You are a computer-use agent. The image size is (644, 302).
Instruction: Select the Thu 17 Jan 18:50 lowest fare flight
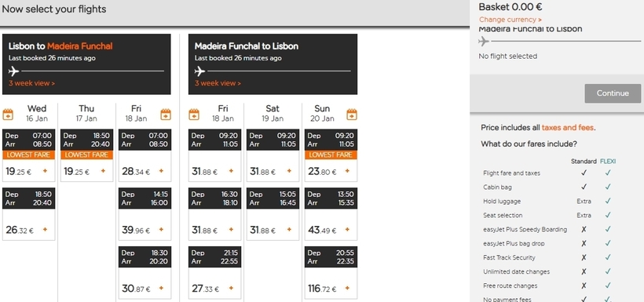(86, 155)
